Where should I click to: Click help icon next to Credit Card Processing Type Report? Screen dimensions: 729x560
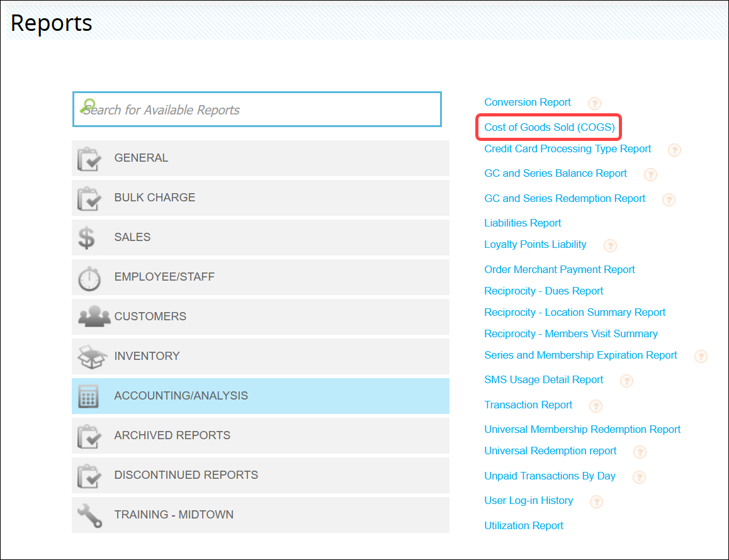(x=674, y=150)
